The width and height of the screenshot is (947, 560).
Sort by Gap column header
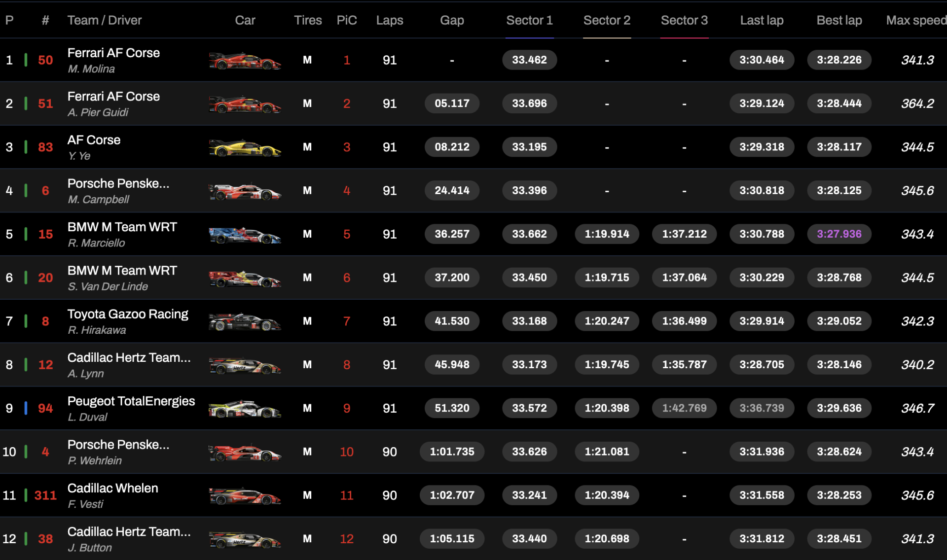click(452, 21)
